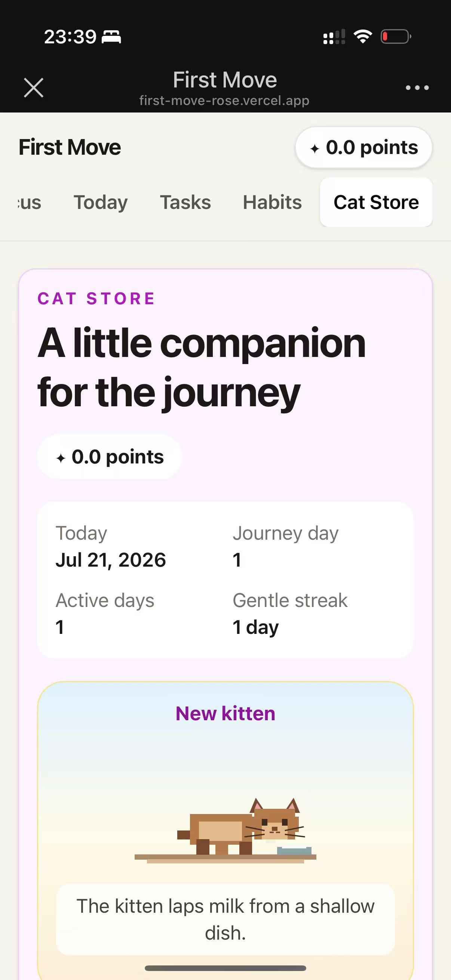The image size is (451, 980).
Task: Tap the 0.0 points pill in header
Action: [x=364, y=147]
